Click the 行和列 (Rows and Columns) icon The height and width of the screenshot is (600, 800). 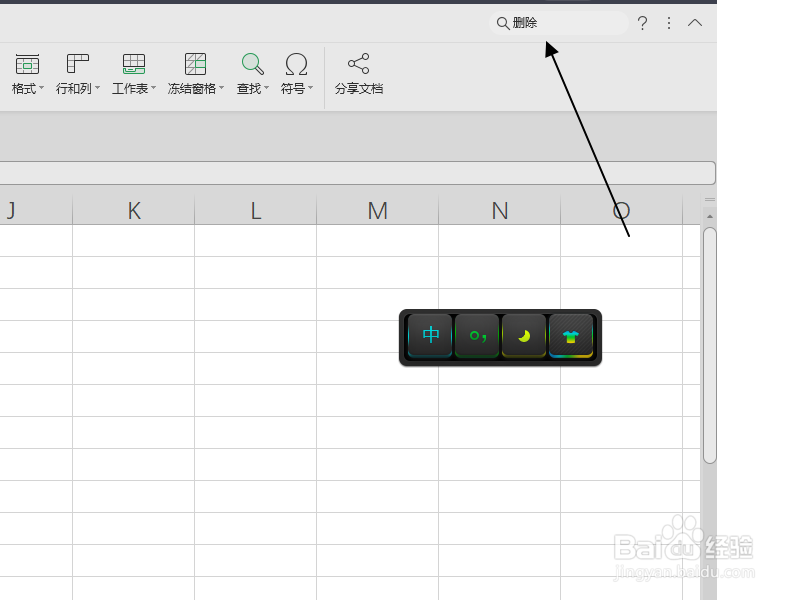pyautogui.click(x=78, y=64)
